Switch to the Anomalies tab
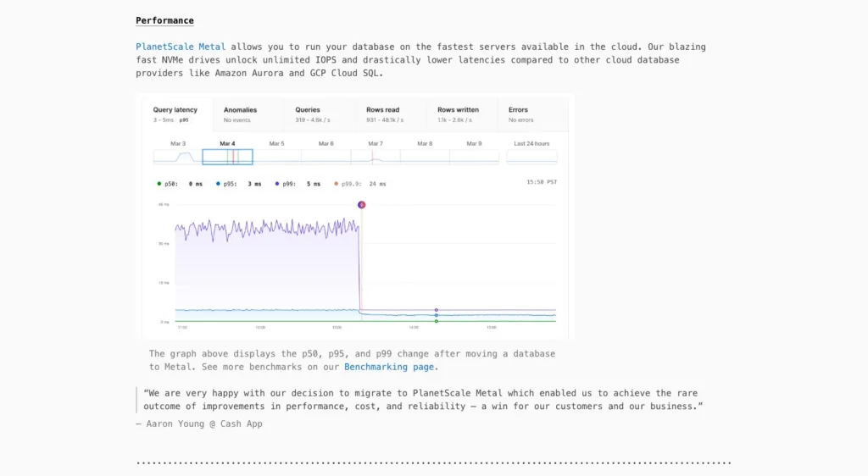Screen dimensions: 868x476 coord(248,114)
